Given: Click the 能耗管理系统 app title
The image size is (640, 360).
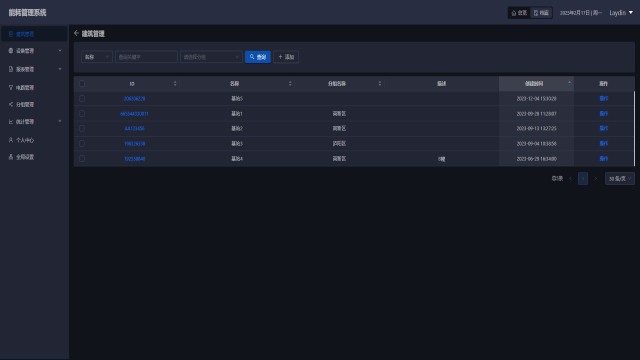Looking at the screenshot, I should point(27,13).
